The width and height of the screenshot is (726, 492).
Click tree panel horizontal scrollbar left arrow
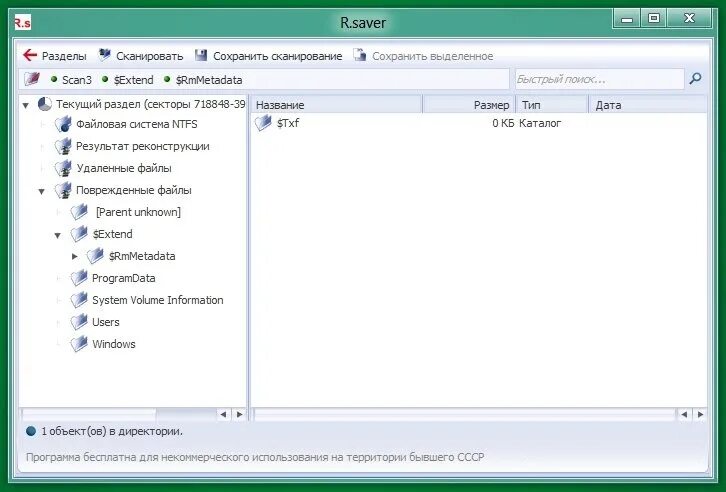(224, 414)
